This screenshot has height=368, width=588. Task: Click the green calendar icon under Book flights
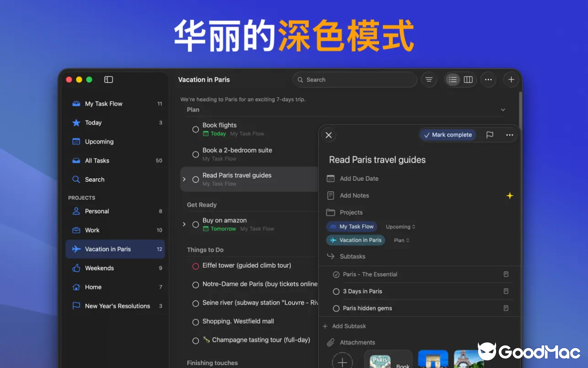206,134
